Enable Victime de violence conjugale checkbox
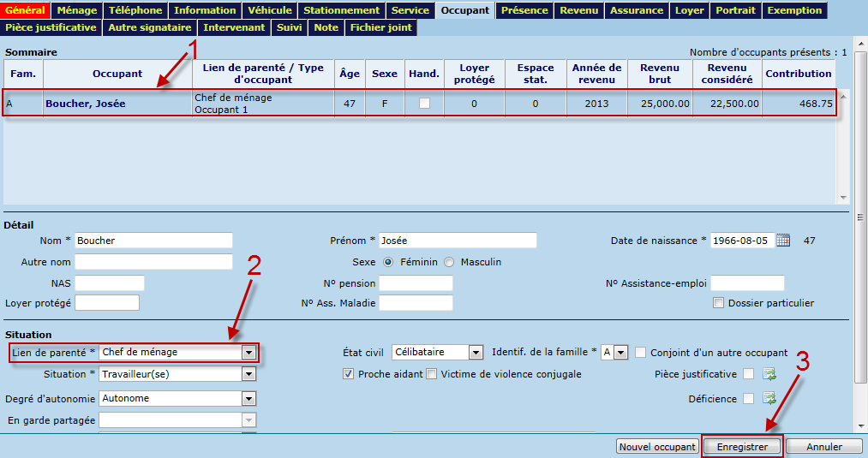This screenshot has width=868, height=458. coord(432,374)
